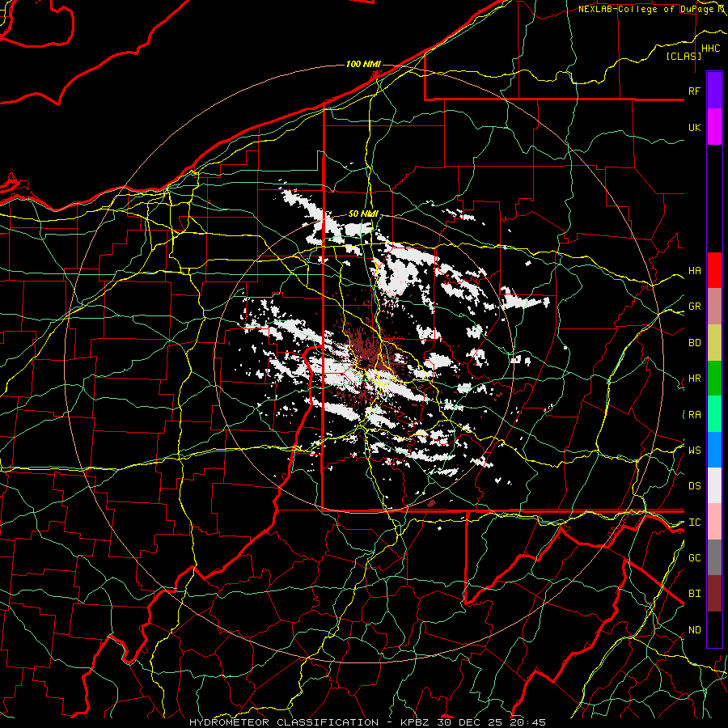
Task: Select the BD big drops yellow swatch
Action: [714, 342]
